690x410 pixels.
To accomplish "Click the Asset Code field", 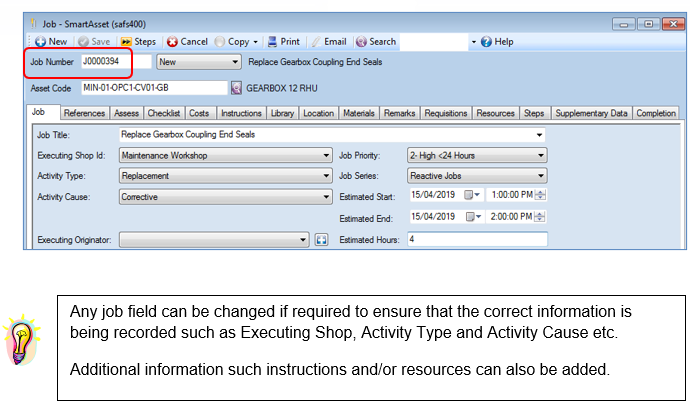I will [154, 88].
